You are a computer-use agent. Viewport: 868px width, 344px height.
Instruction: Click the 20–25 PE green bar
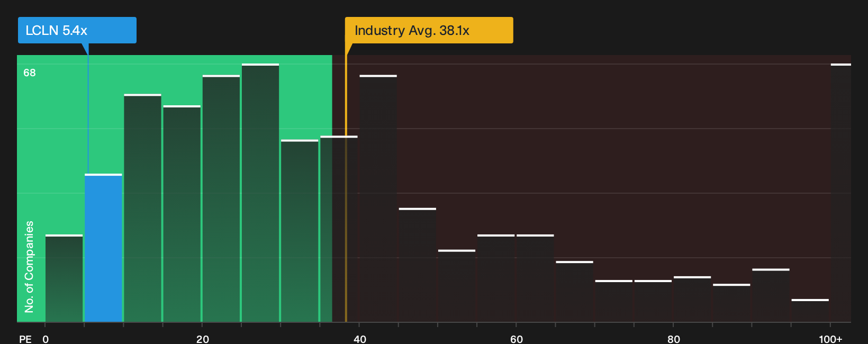click(x=221, y=198)
